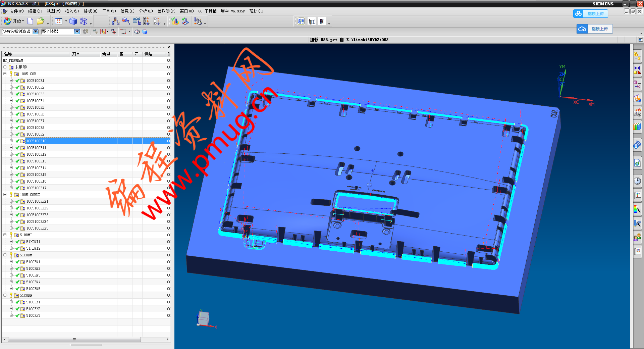
Task: Click the navigator scroll right arrow
Action: click(x=167, y=339)
